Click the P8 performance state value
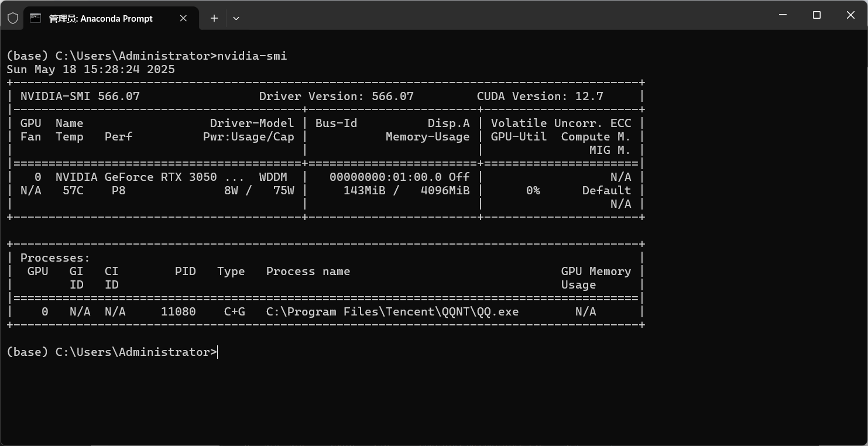868x446 pixels. coord(119,190)
